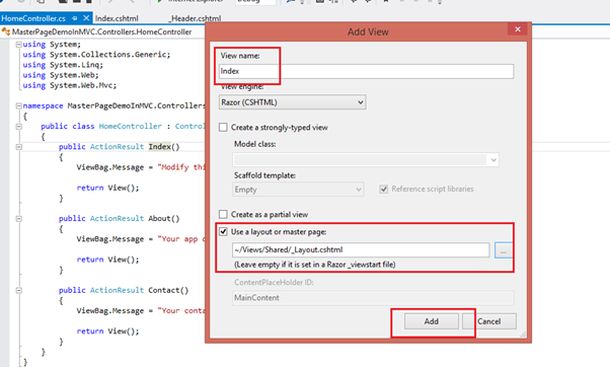Click the layout path field ~/Views/Shared/_Layout.cshtml
This screenshot has height=367, width=610.
pyautogui.click(x=361, y=250)
